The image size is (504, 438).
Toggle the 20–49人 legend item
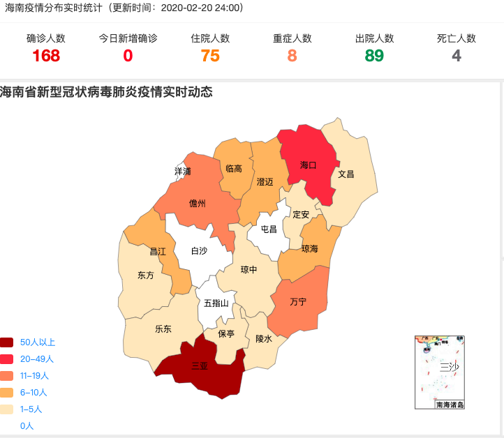tap(36, 359)
